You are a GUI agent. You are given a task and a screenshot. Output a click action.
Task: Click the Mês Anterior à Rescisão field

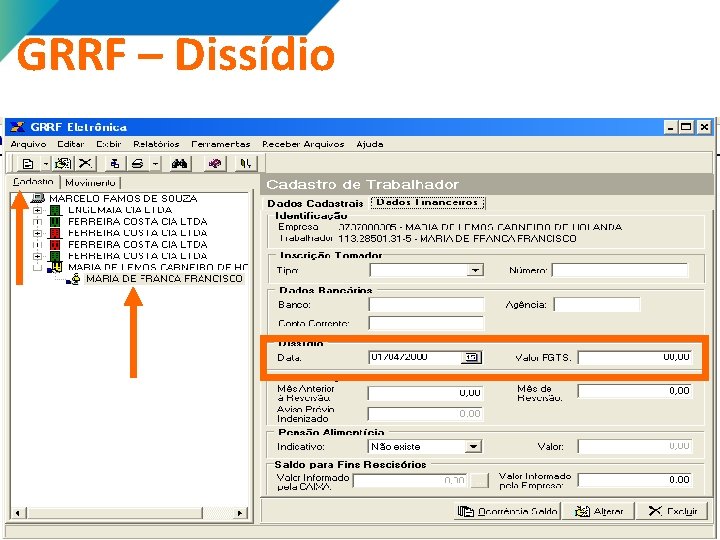pyautogui.click(x=425, y=393)
